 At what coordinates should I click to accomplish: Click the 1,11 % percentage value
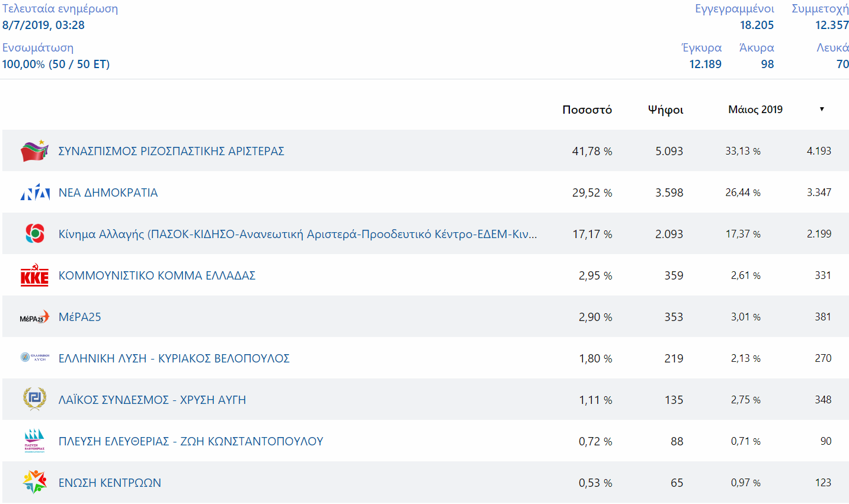point(595,400)
